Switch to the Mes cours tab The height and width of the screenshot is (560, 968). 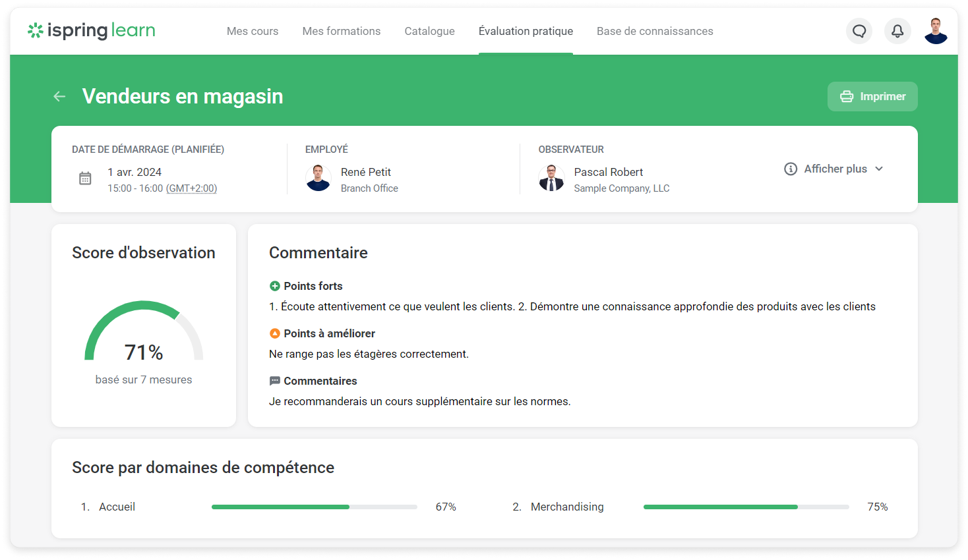click(x=252, y=31)
